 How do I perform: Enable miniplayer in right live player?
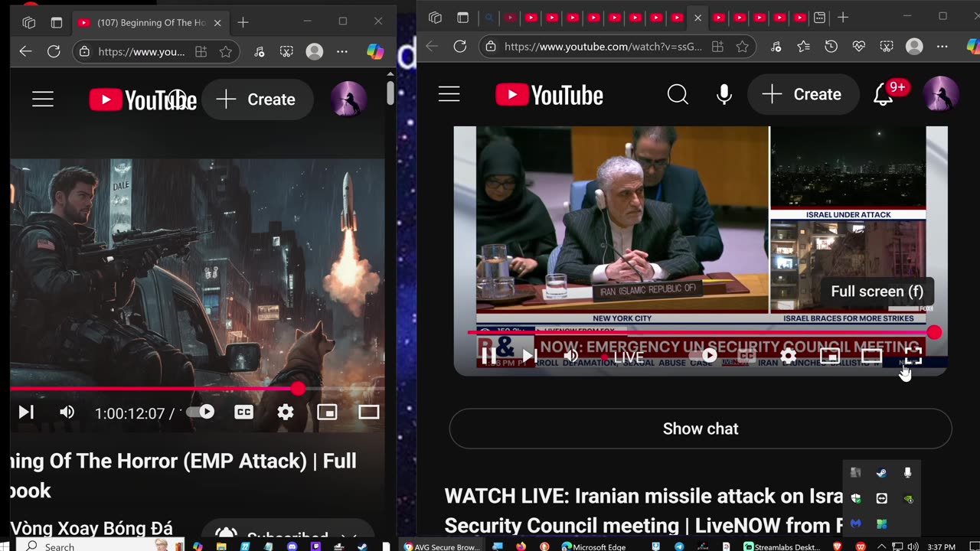click(830, 356)
